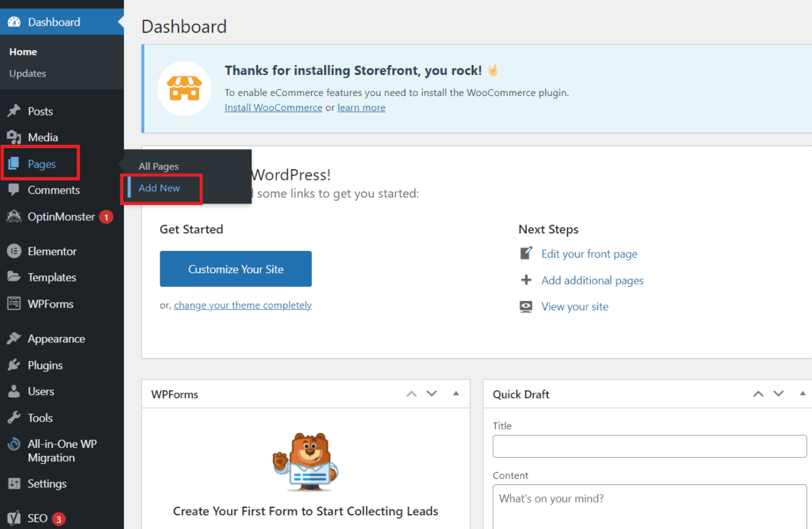The height and width of the screenshot is (529, 812).
Task: Click change your theme completely link
Action: pyautogui.click(x=243, y=305)
